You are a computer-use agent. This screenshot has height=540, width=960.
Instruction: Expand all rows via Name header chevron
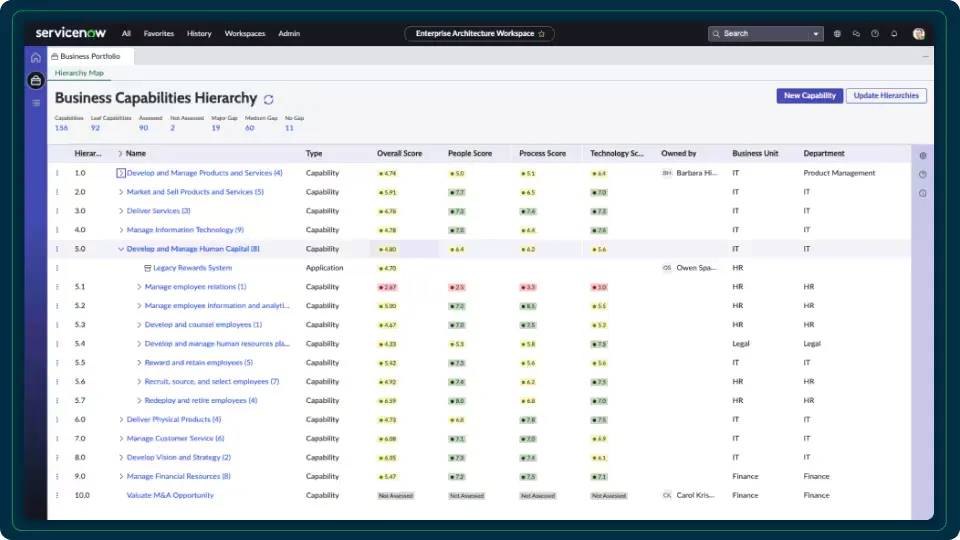[120, 154]
